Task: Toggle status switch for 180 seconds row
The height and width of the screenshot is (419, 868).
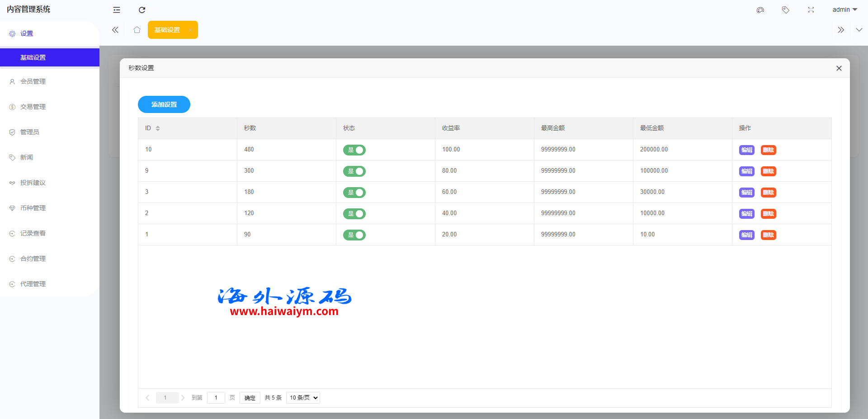Action: pyautogui.click(x=354, y=193)
